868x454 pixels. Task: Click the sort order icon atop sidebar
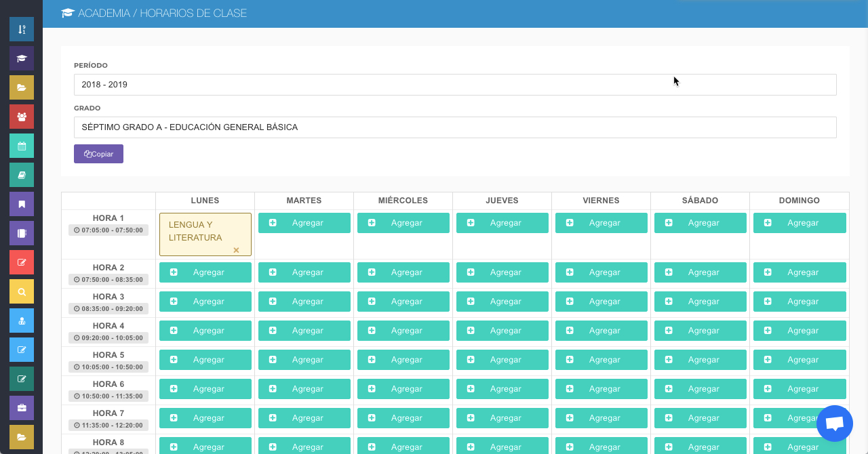(22, 29)
